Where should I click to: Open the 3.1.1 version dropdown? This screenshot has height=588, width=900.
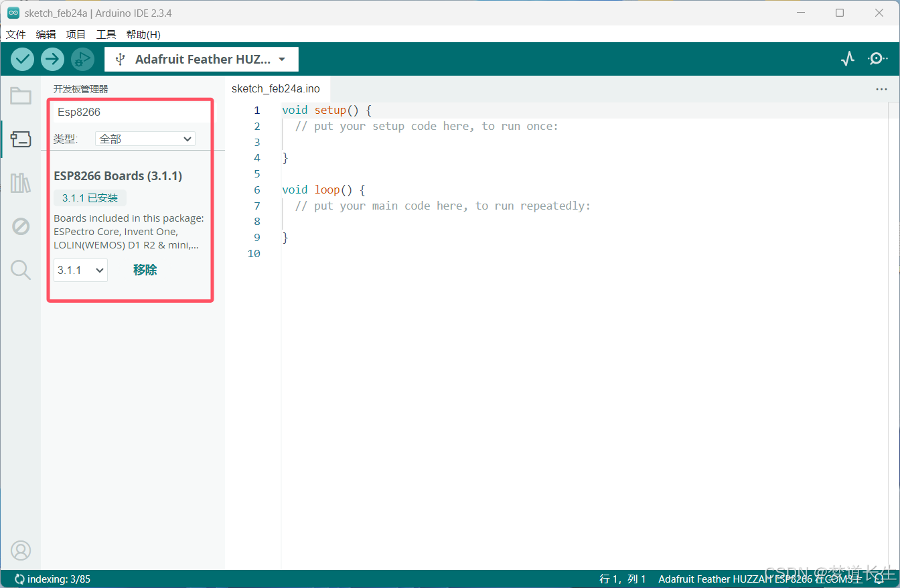80,270
